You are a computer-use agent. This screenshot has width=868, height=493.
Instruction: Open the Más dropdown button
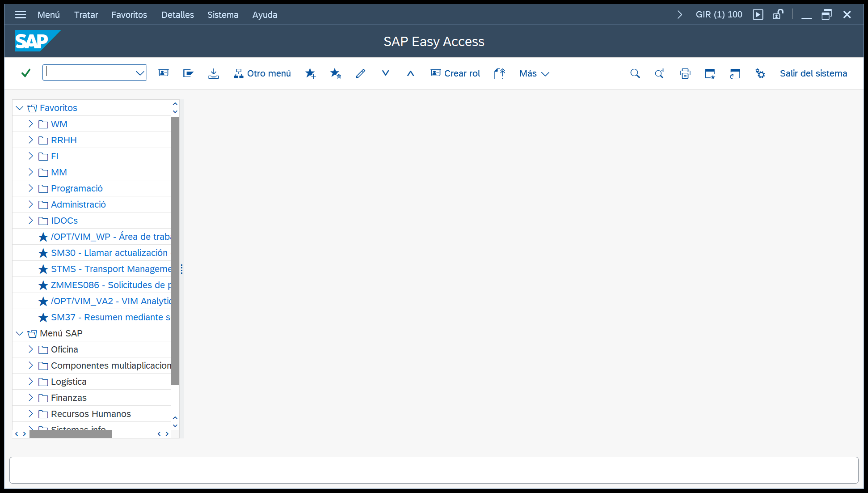pyautogui.click(x=534, y=73)
